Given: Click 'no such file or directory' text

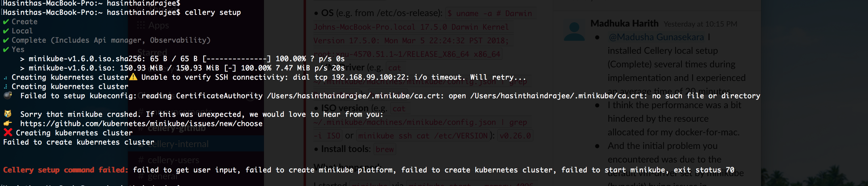Looking at the screenshot, I should (x=706, y=96).
